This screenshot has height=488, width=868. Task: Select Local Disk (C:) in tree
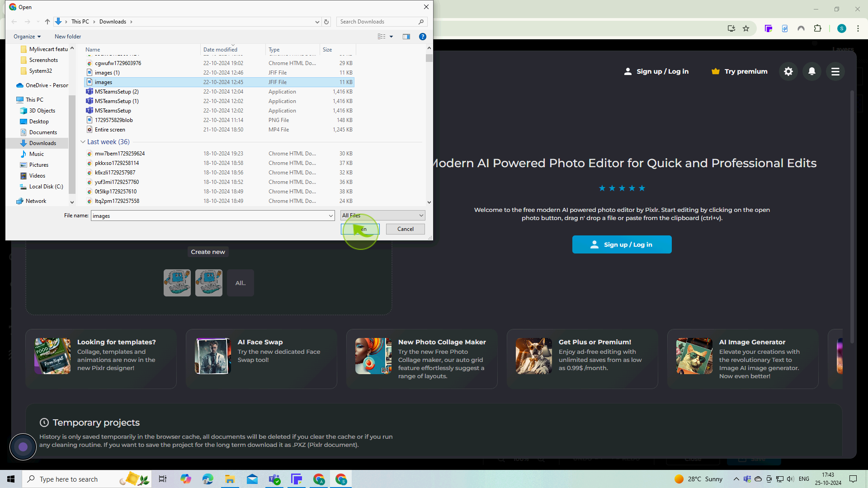click(x=46, y=187)
